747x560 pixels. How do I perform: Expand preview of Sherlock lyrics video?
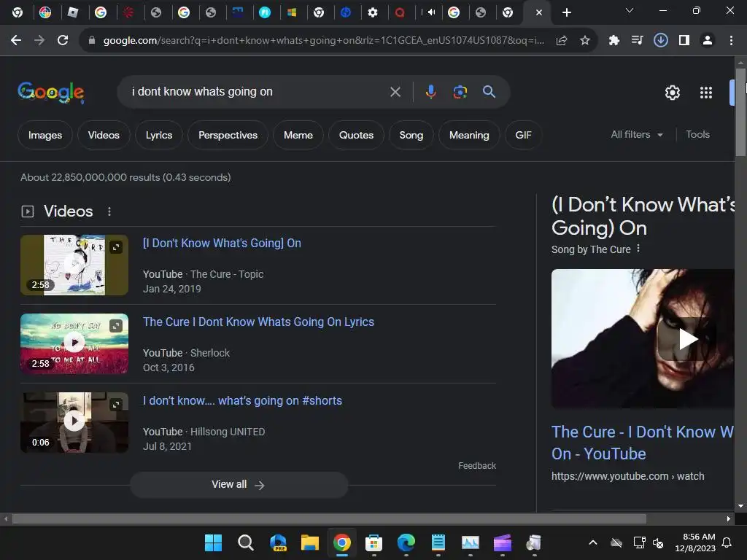[116, 326]
